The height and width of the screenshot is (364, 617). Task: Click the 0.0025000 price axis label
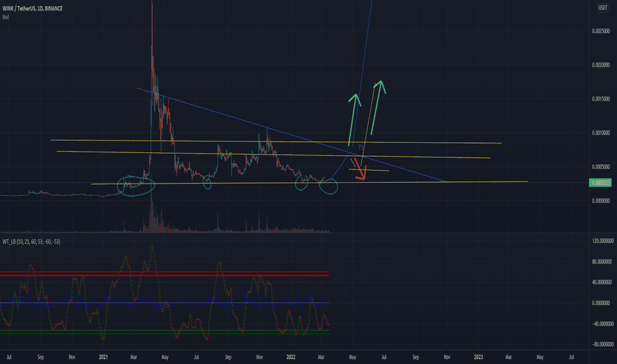601,31
